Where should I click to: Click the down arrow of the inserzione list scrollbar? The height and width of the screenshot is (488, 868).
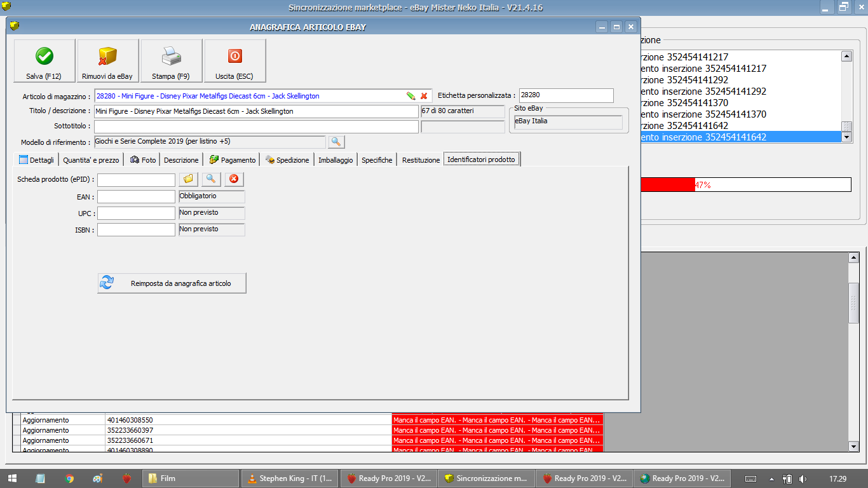point(846,137)
